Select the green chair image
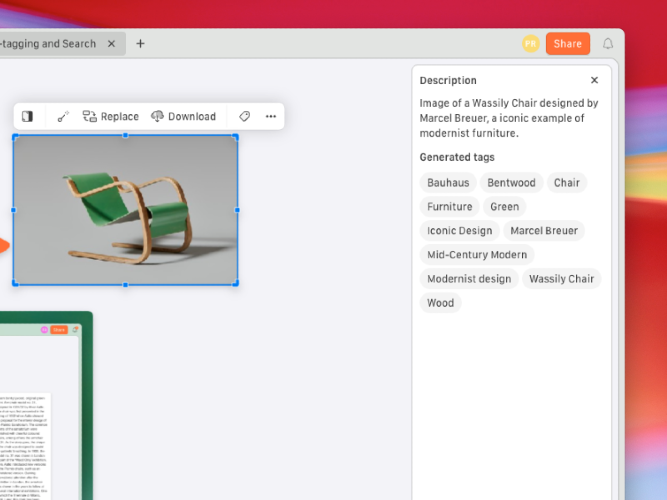Image resolution: width=667 pixels, height=500 pixels. coord(125,210)
